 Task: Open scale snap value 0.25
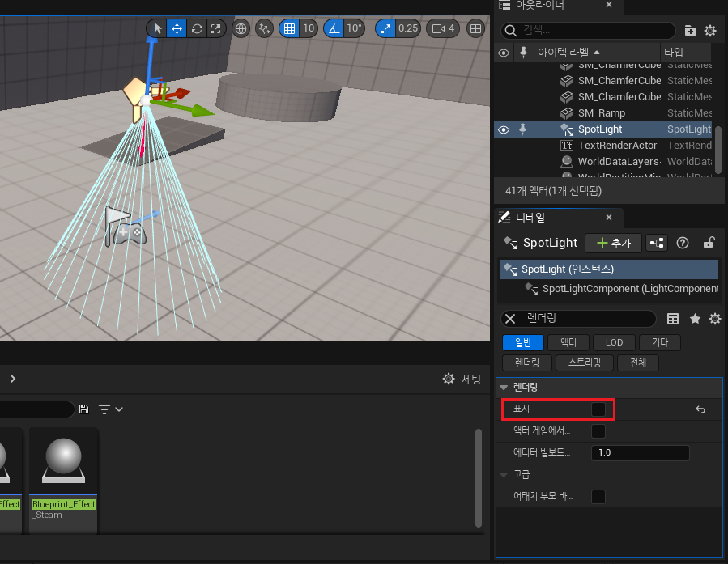coord(408,29)
